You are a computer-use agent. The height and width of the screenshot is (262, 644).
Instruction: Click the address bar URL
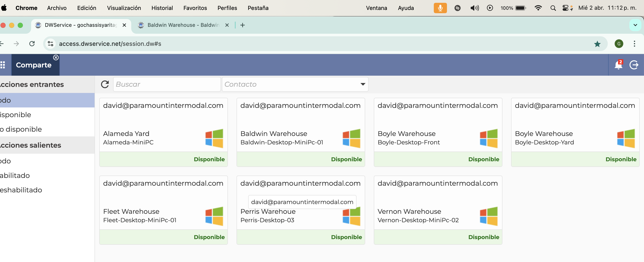tap(110, 44)
